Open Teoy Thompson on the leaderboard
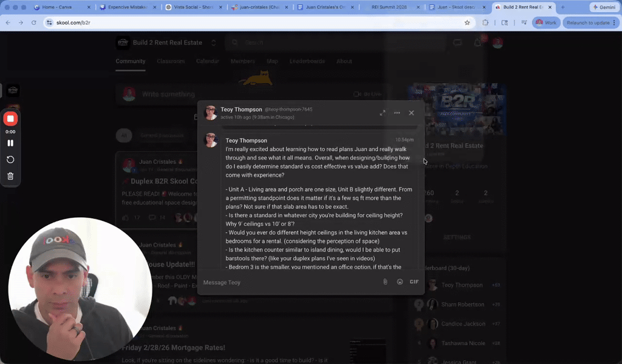Screen dimensions: 622x364 click(x=462, y=285)
